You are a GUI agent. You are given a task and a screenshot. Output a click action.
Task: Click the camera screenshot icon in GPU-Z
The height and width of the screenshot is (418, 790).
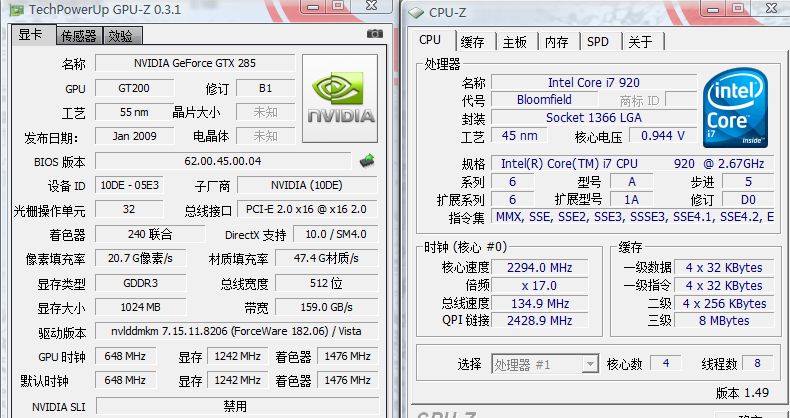[375, 34]
